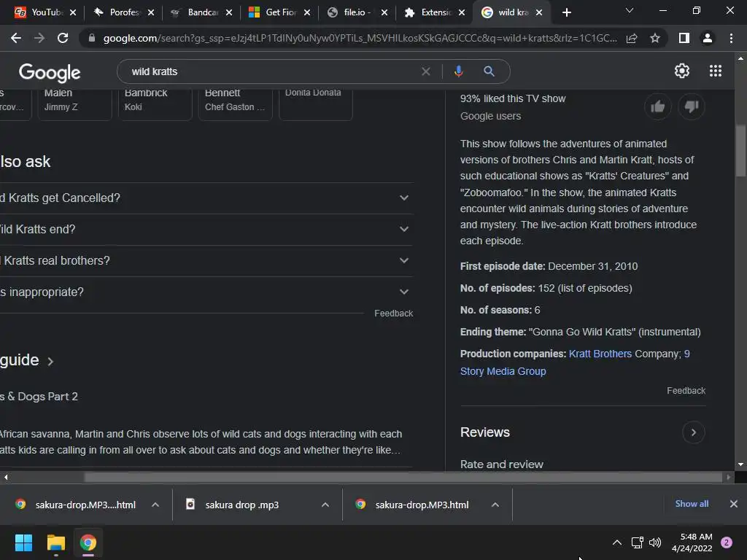This screenshot has width=747, height=560.
Task: Open tab search dropdown
Action: (630, 10)
